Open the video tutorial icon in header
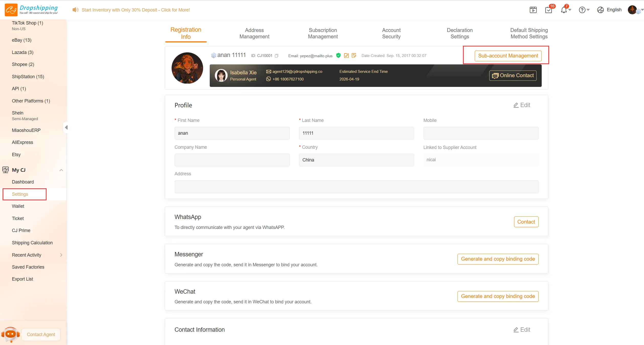Screen dimensions: 644x345 coord(533,10)
